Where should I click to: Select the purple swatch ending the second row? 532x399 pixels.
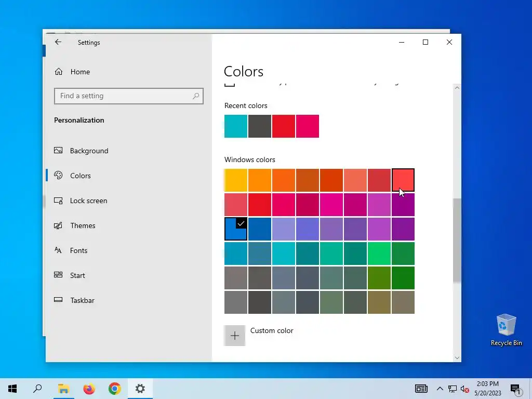pyautogui.click(x=403, y=205)
